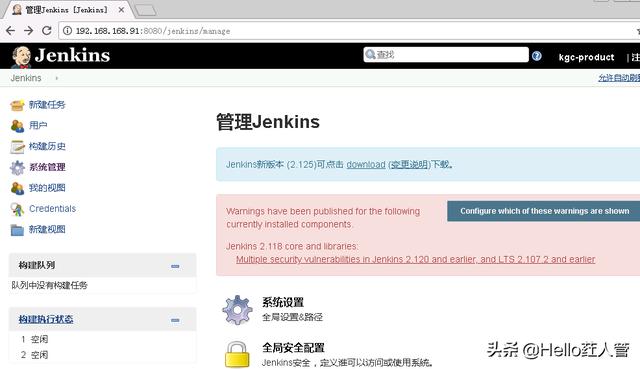Open the Multiple security vulnerabilities link

pos(416,259)
